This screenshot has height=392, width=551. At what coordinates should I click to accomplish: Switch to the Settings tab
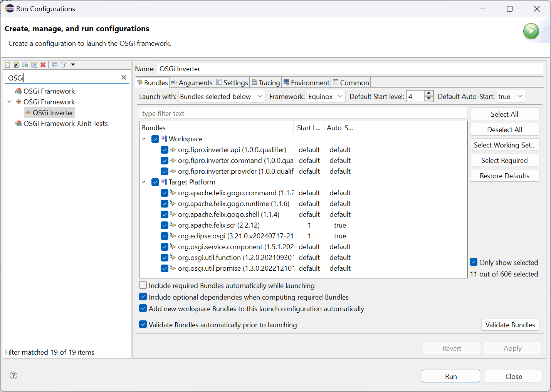[232, 82]
